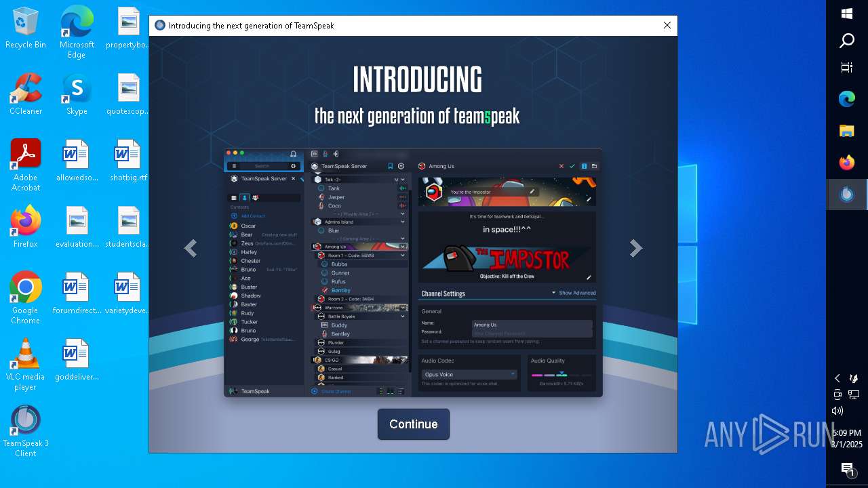Click the TeamSpeak client preview image

[x=413, y=272]
